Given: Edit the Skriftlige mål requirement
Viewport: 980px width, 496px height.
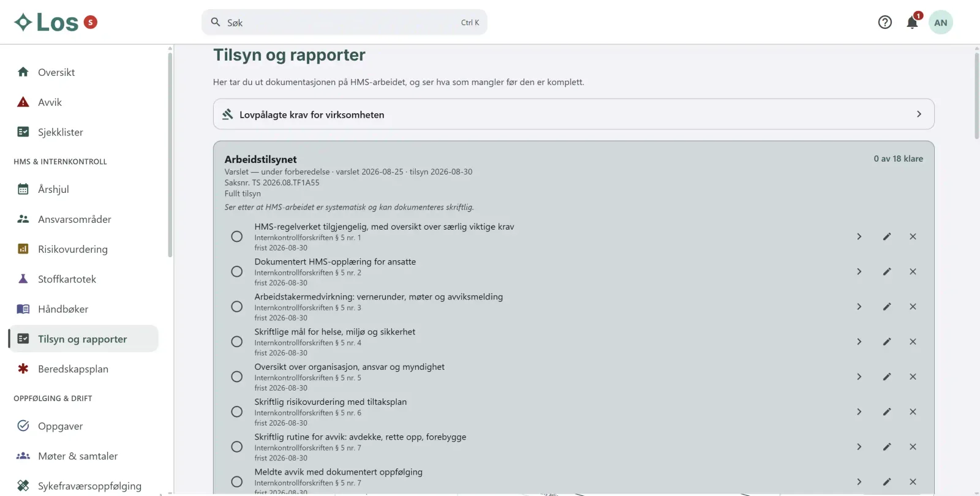Looking at the screenshot, I should tap(887, 342).
